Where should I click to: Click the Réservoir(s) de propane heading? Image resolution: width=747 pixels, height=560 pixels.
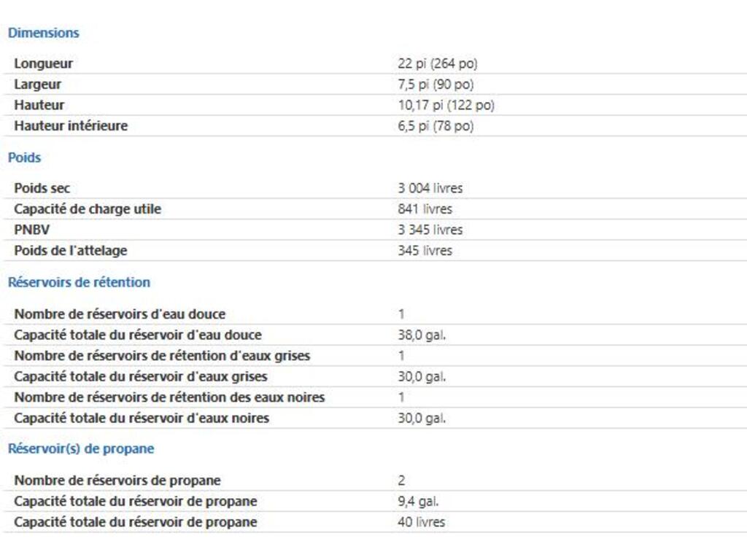tap(80, 448)
